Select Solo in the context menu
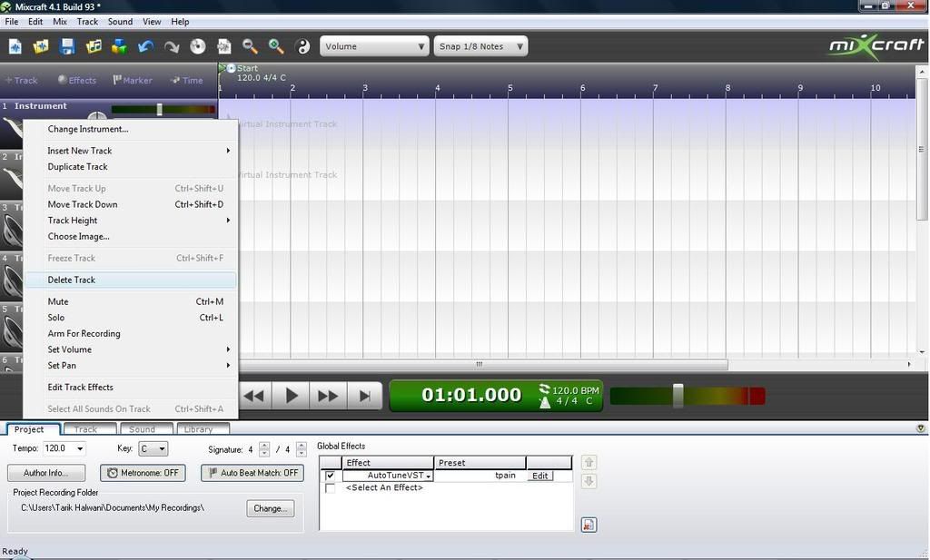This screenshot has width=930, height=560. point(130,318)
